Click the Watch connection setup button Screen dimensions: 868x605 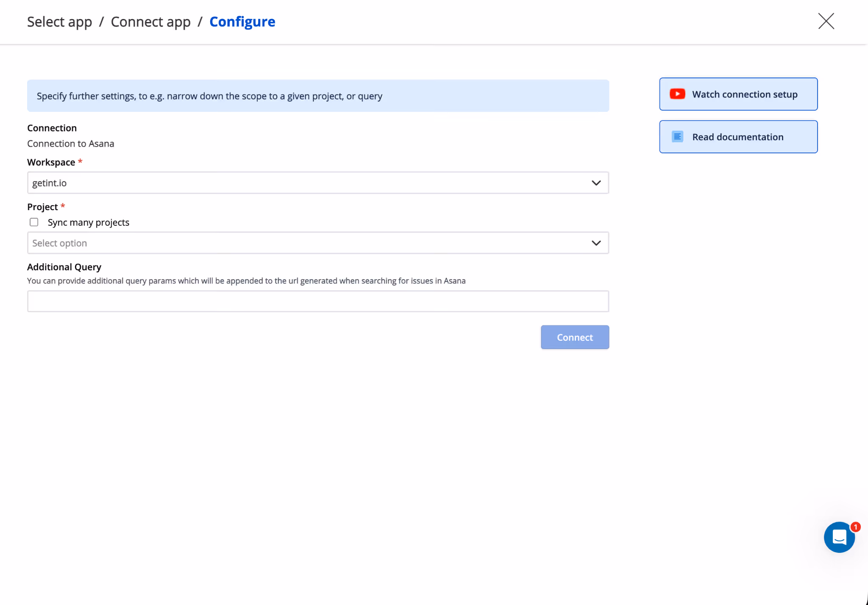click(x=738, y=94)
